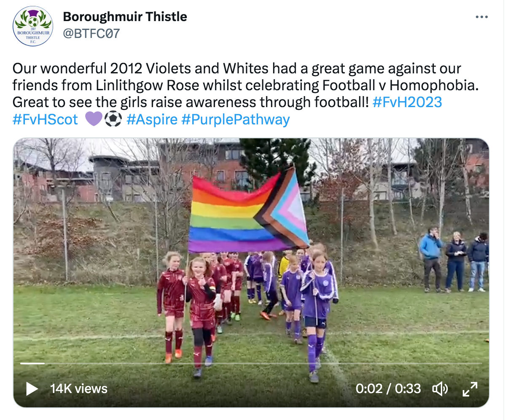505x420 pixels.
Task: Open the #PurplePathway hashtag
Action: tap(236, 119)
